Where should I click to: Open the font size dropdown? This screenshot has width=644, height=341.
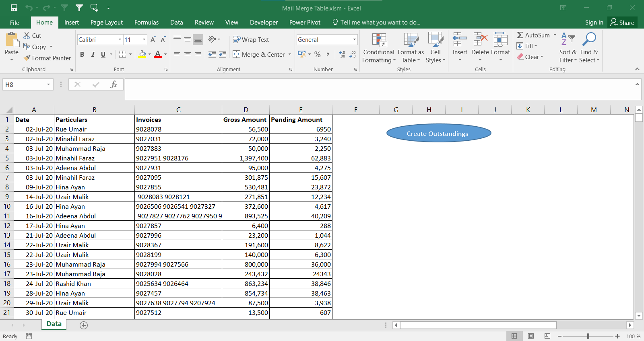pyautogui.click(x=144, y=39)
